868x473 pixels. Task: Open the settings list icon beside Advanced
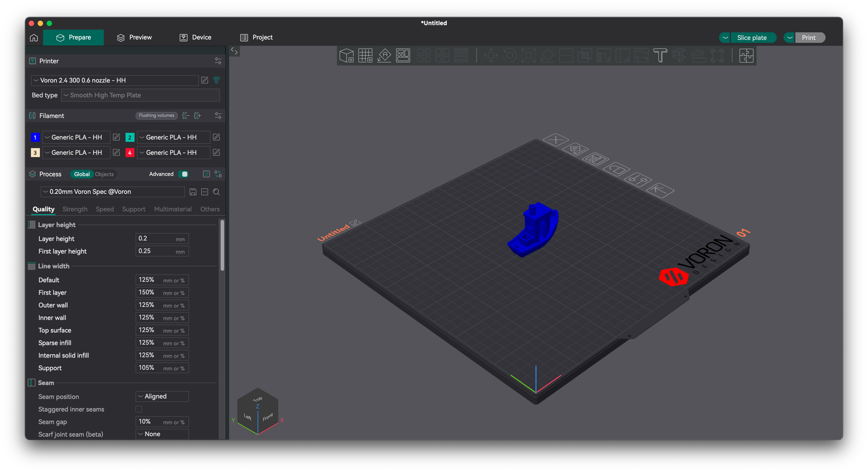click(206, 174)
